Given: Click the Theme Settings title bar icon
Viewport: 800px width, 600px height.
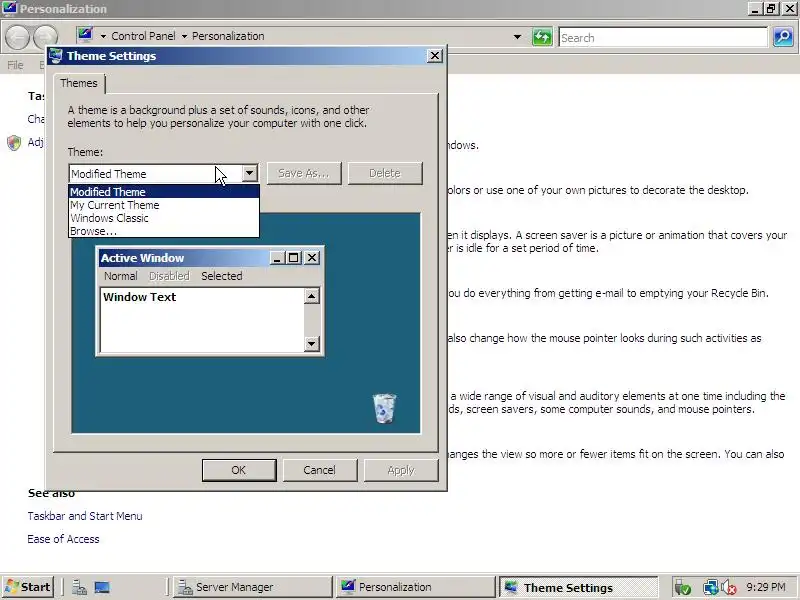Looking at the screenshot, I should point(56,56).
